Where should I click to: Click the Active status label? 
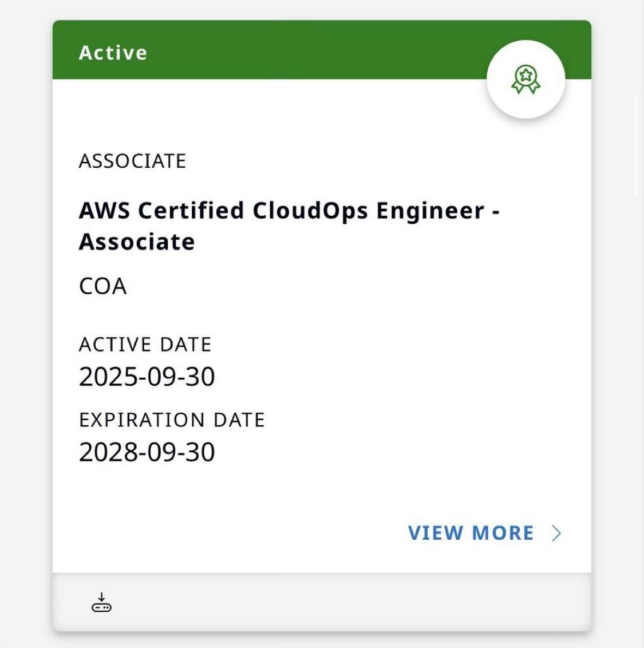click(x=113, y=53)
